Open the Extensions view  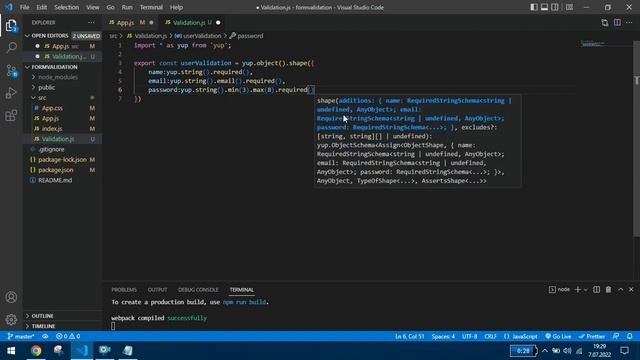coord(11,116)
